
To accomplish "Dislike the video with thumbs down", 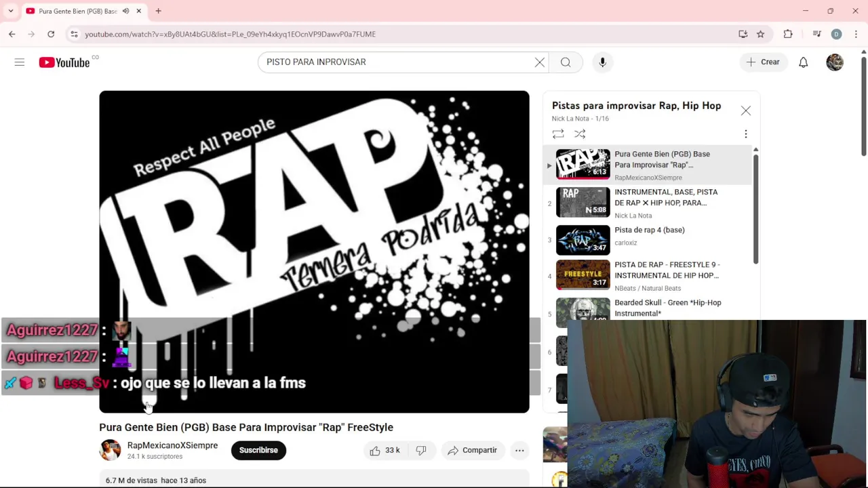I will (421, 451).
